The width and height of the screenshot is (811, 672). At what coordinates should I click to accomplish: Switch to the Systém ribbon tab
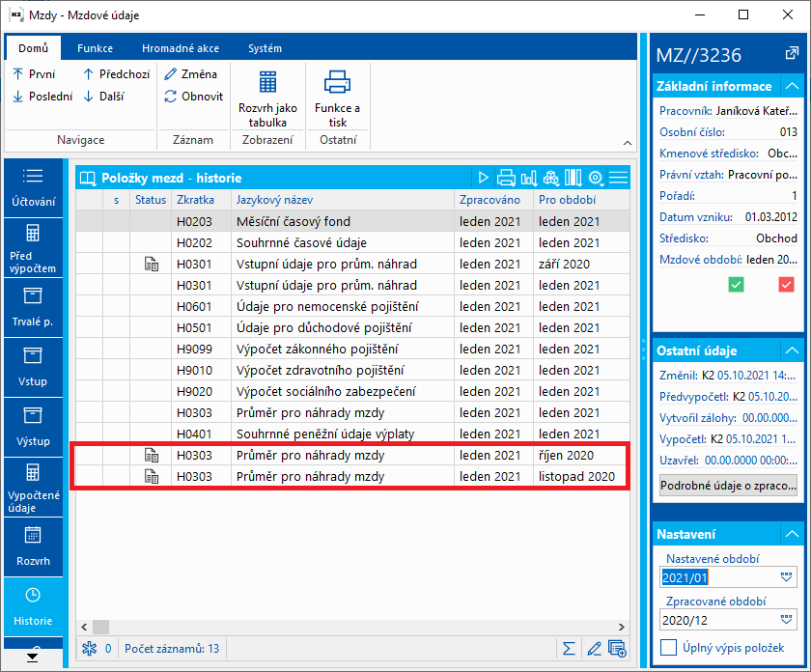point(265,48)
